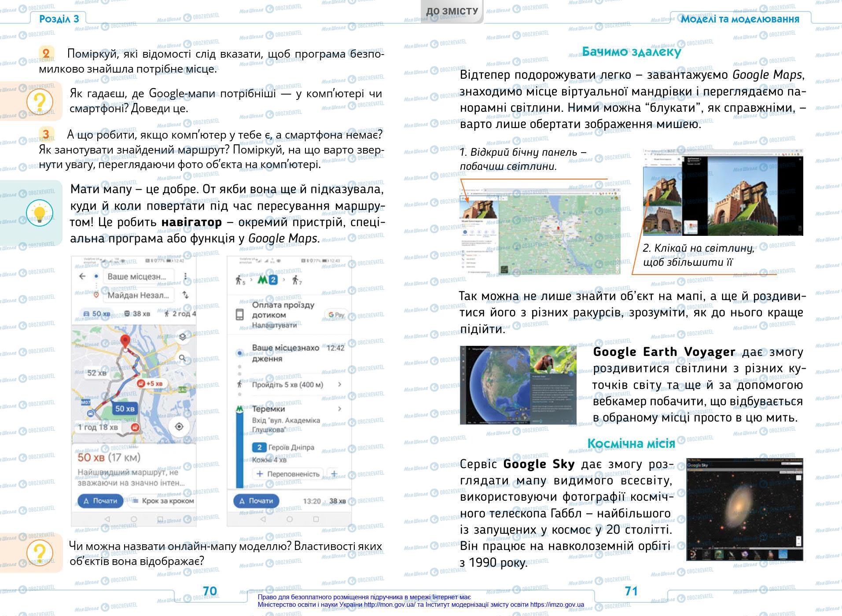Center map with my-location button

tap(179, 426)
